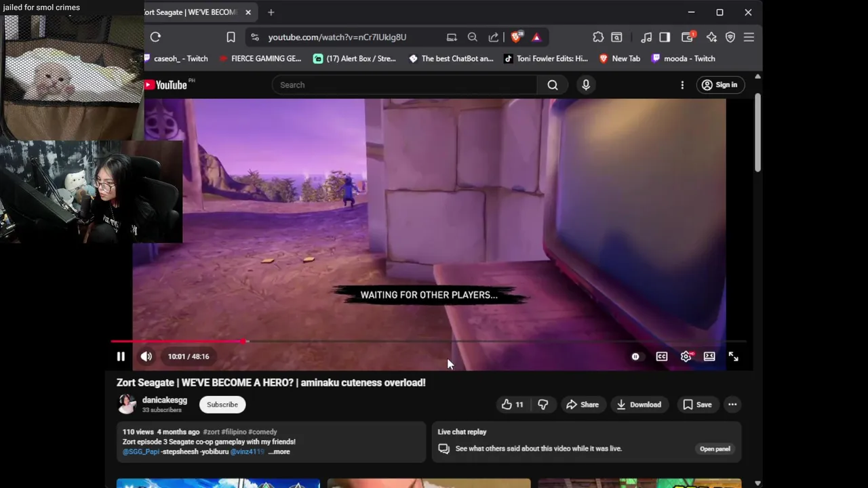The image size is (868, 488).
Task: Expand description with ...more
Action: 279,452
